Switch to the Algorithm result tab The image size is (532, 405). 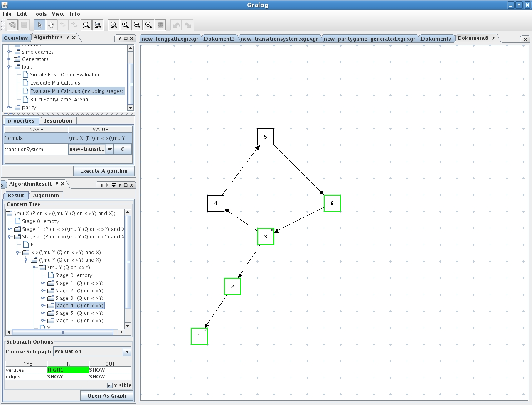[46, 196]
